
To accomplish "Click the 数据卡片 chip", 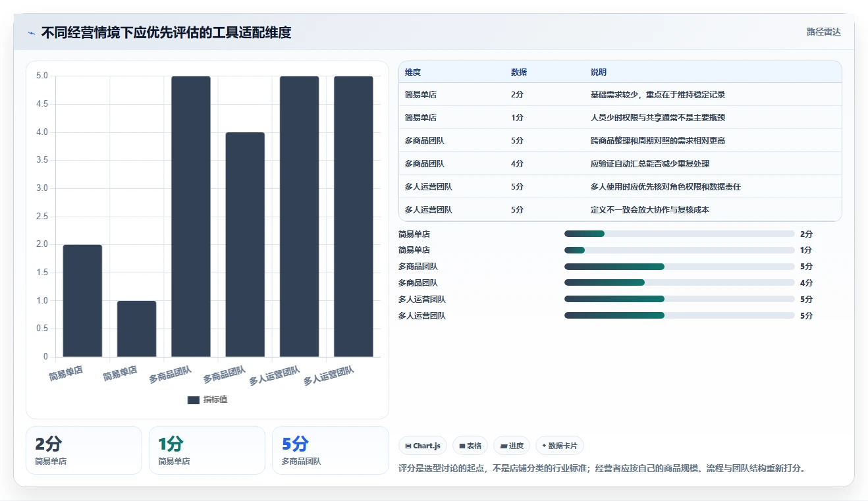I will point(560,446).
